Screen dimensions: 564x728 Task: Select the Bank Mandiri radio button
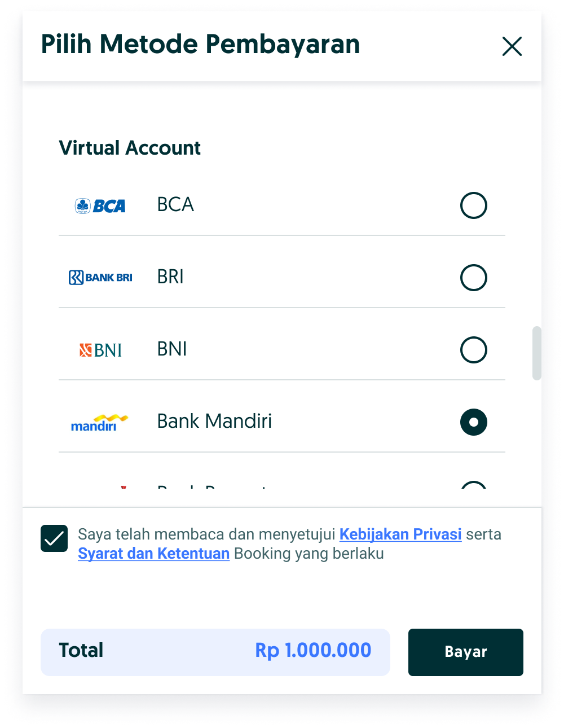coord(474,422)
